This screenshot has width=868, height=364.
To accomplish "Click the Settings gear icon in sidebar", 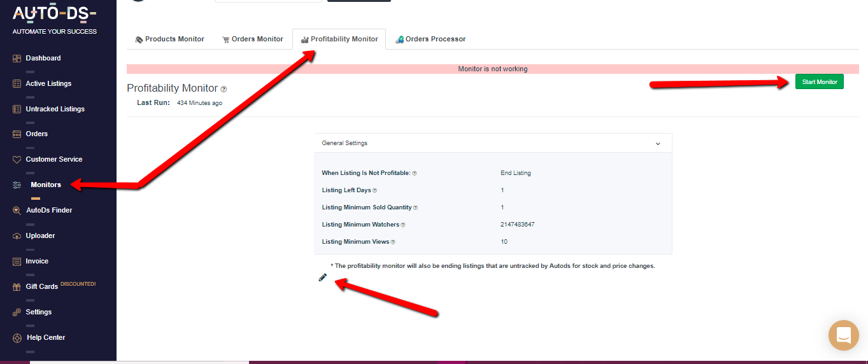I will (x=17, y=312).
